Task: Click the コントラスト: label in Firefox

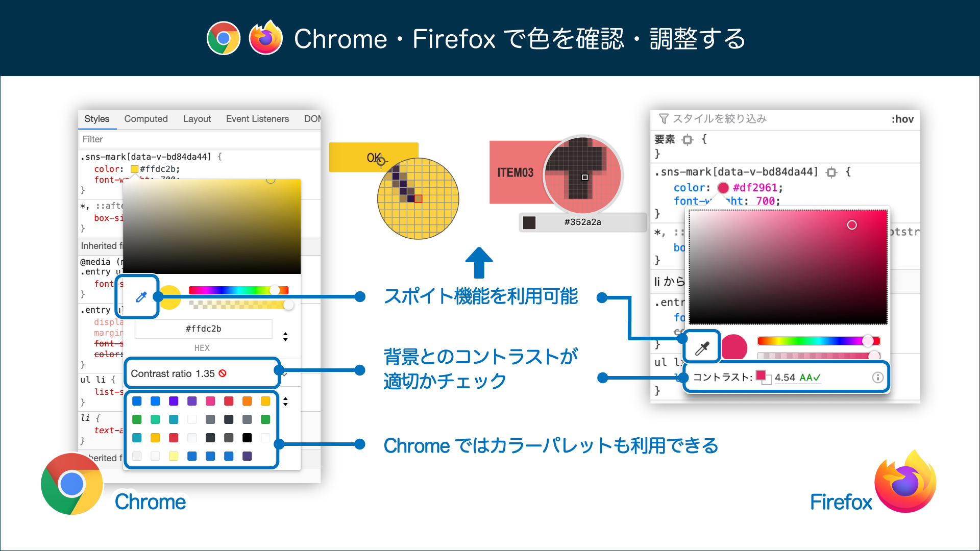Action: [722, 378]
